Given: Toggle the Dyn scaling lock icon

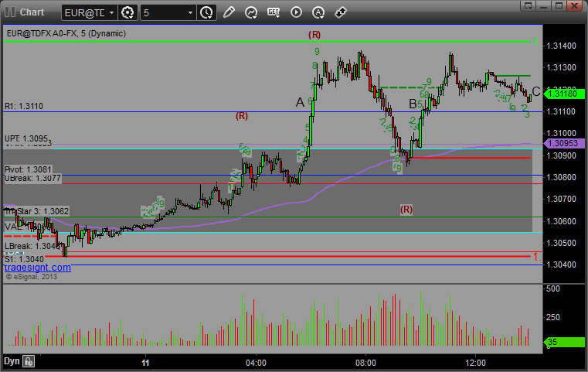Looking at the screenshot, I should click(x=29, y=361).
